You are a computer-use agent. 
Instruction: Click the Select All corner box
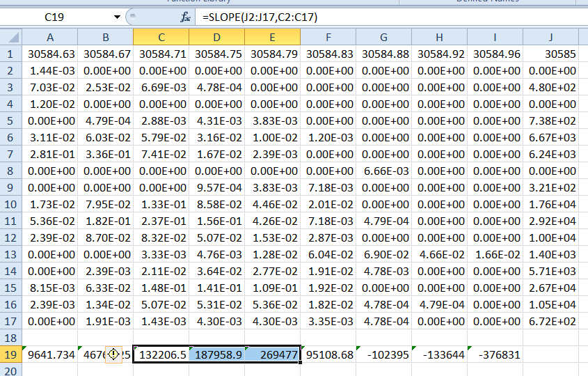[10, 37]
